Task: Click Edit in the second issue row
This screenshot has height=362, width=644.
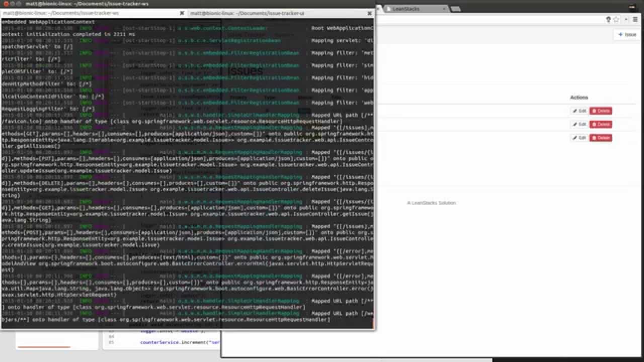Action: 579,124
